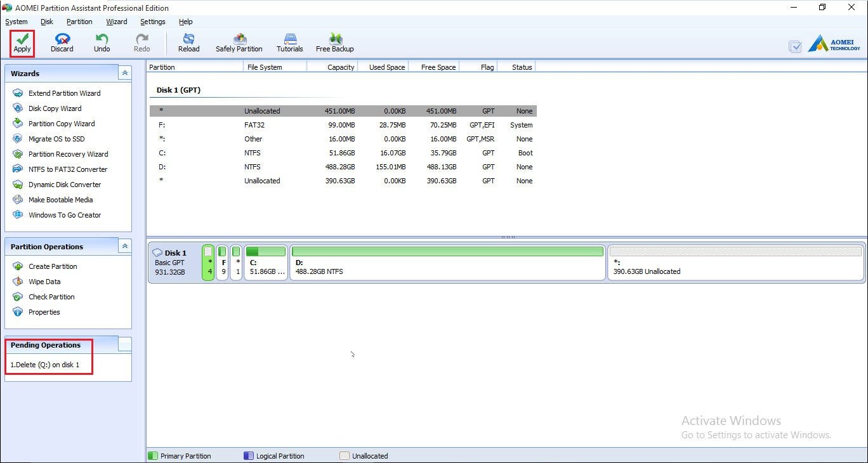Select the 390.63GB Unallocated block
This screenshot has height=463, width=868.
(735, 263)
